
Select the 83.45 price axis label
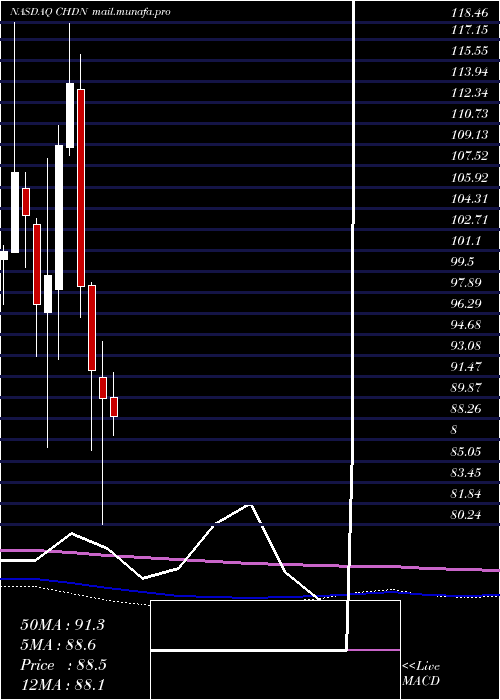(x=466, y=473)
